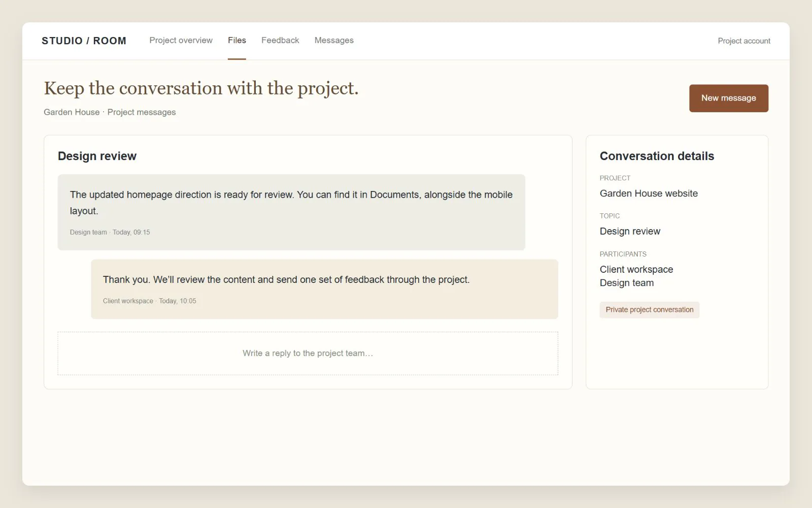Click the Design team · Today, 09:15 timestamp

[x=110, y=232]
